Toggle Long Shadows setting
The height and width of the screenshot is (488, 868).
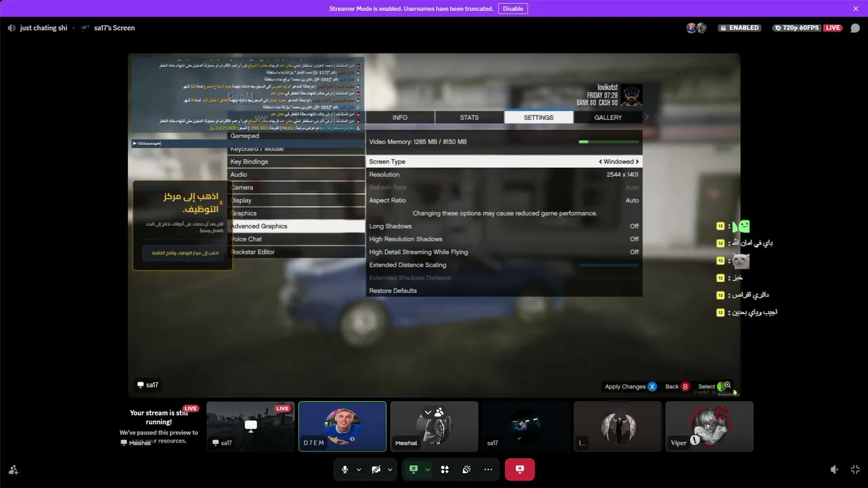(x=504, y=226)
